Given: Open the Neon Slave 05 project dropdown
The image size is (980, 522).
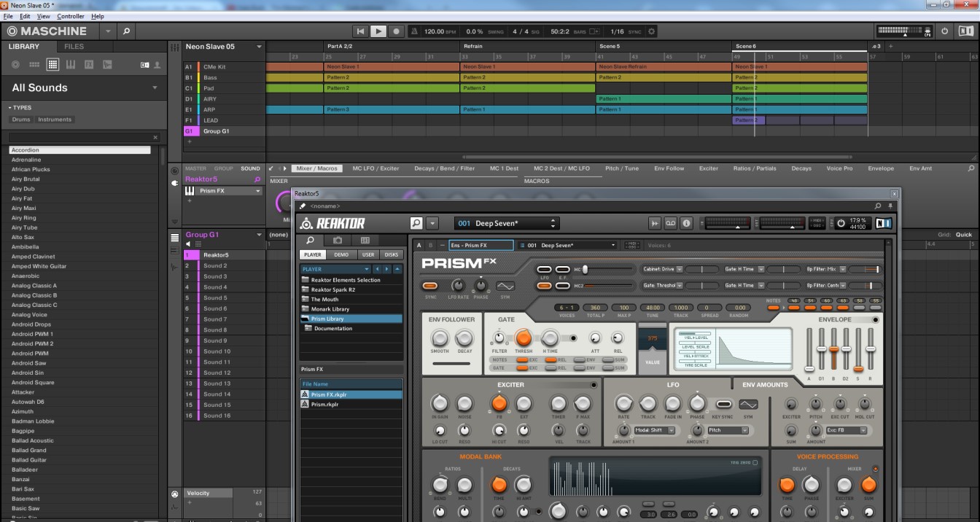Looking at the screenshot, I should [259, 47].
